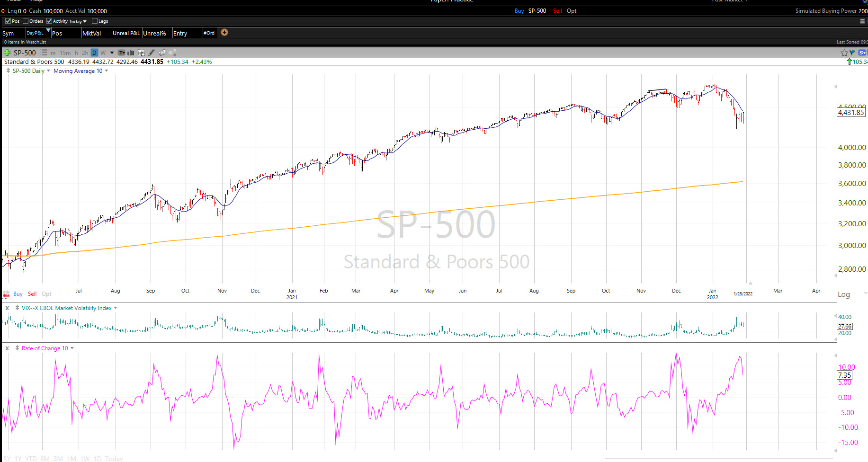The width and height of the screenshot is (868, 462).
Task: Open the Today activity dropdown
Action: click(x=78, y=21)
